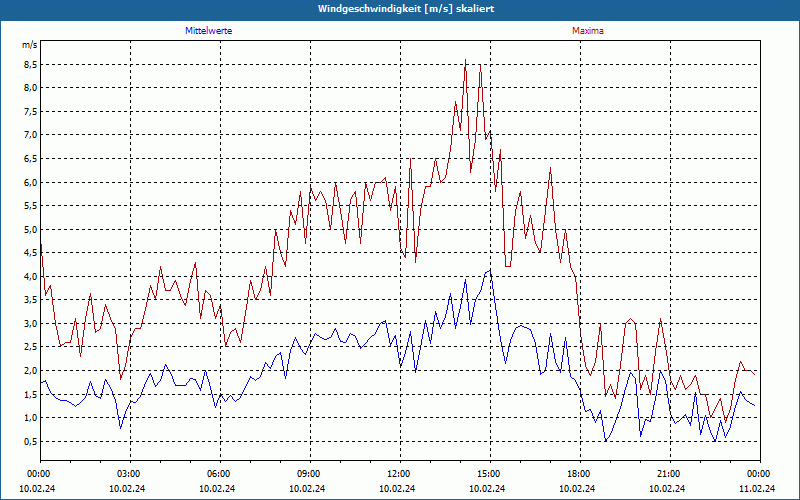Click the y-axis value '4,5'
Screen dimensions: 800x500
31,253
